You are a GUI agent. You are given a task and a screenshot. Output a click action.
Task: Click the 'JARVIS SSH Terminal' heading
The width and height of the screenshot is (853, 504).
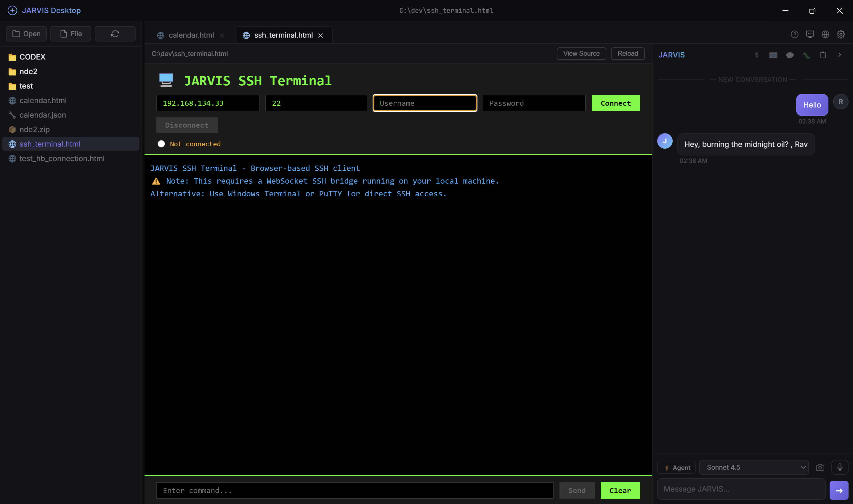point(258,81)
